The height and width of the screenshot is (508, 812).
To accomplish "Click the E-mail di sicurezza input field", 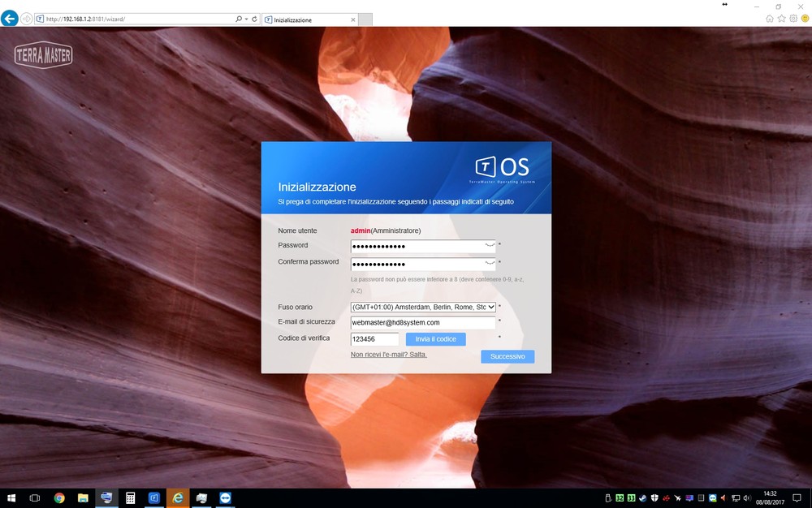I will click(x=423, y=323).
